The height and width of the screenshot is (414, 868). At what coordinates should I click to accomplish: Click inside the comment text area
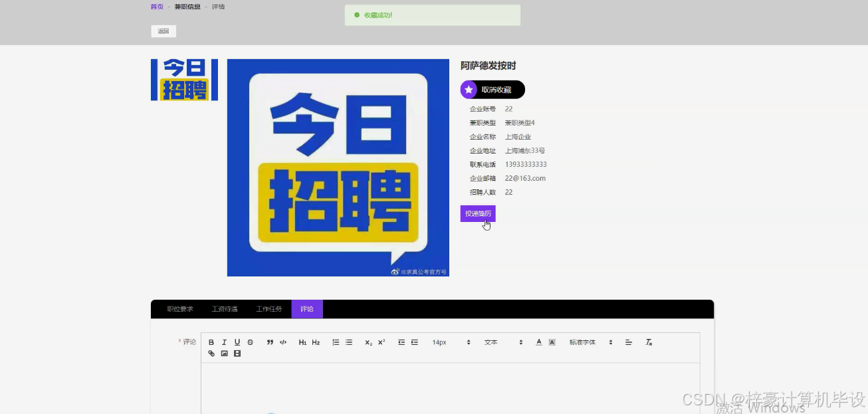point(451,389)
